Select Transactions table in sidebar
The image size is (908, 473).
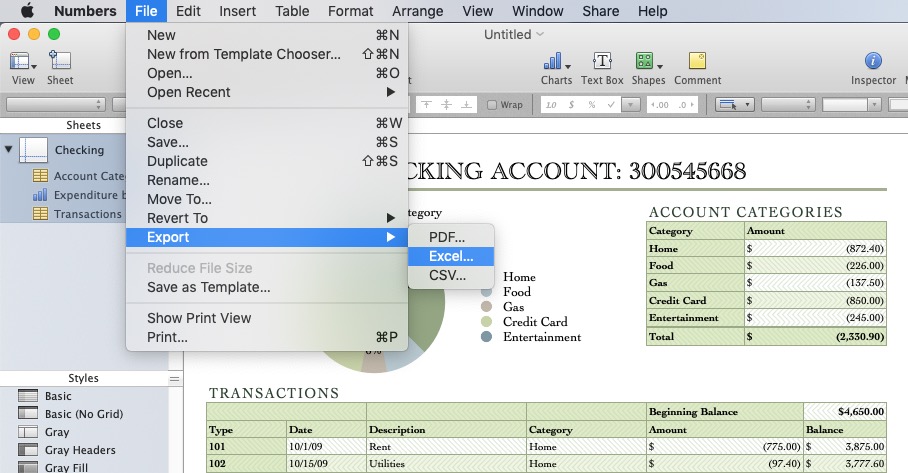click(78, 214)
